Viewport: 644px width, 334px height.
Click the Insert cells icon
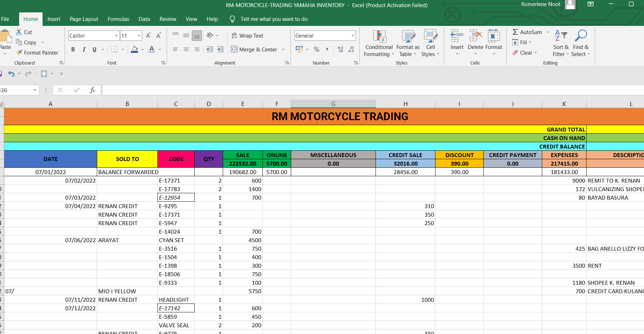pyautogui.click(x=457, y=36)
